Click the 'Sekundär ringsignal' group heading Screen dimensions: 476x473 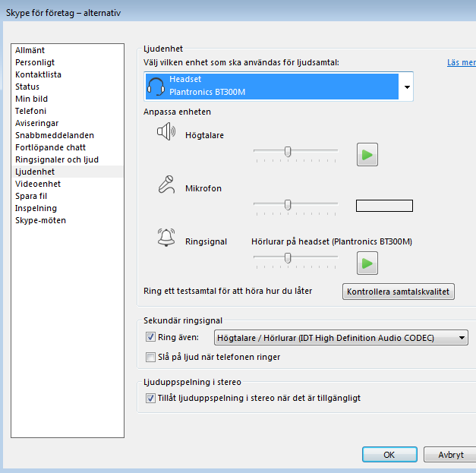point(183,320)
